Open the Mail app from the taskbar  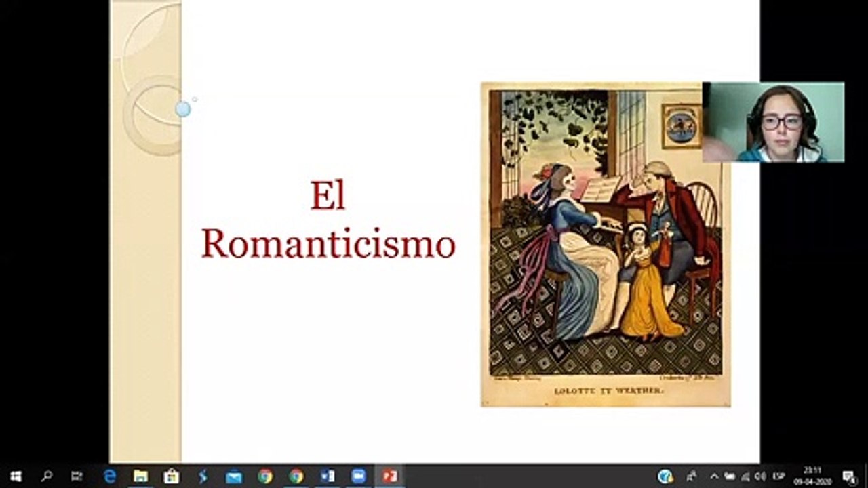(233, 476)
